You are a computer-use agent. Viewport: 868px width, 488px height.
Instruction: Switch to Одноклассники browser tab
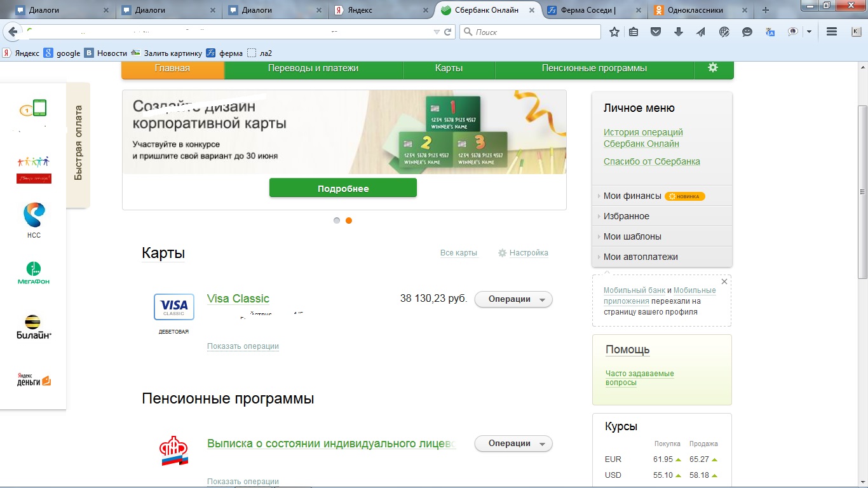[x=702, y=10]
